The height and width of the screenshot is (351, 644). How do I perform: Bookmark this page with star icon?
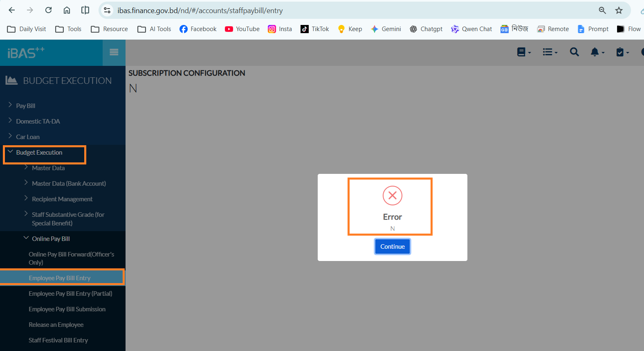click(x=619, y=11)
